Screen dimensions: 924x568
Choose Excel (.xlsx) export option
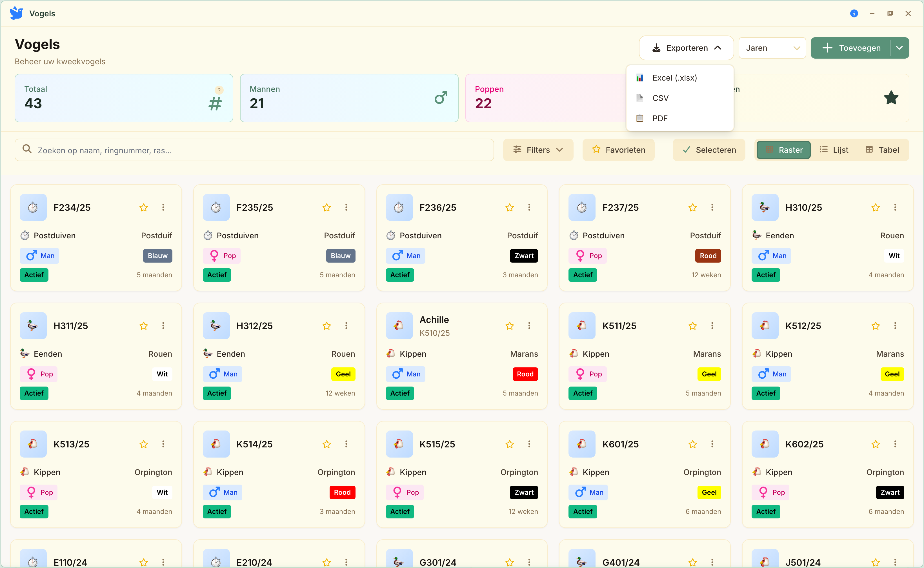coord(680,78)
